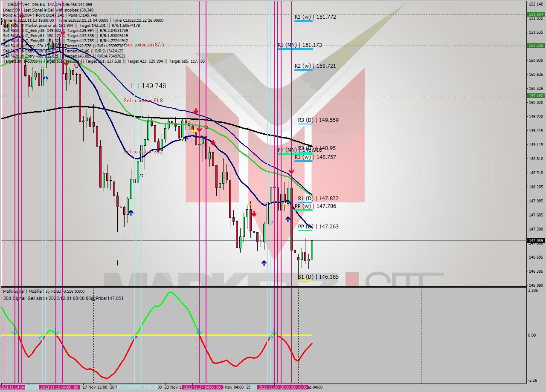Click the 17 Nov 12:00 time axis label
This screenshot has height=392, width=546.
pyautogui.click(x=95, y=387)
